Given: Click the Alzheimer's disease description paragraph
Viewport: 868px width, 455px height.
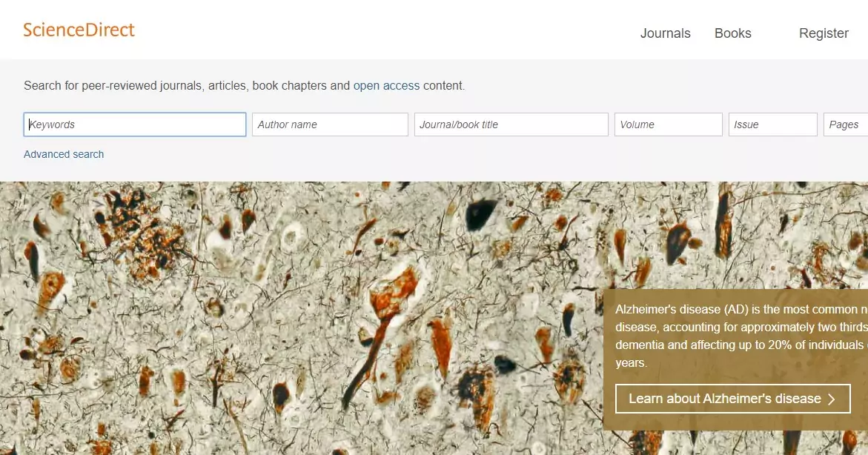Looking at the screenshot, I should tap(741, 336).
